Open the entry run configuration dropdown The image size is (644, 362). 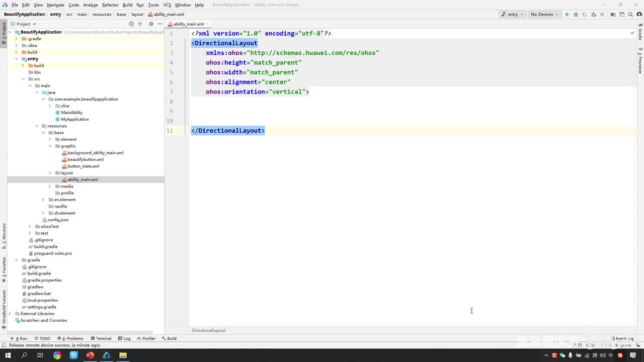point(512,15)
